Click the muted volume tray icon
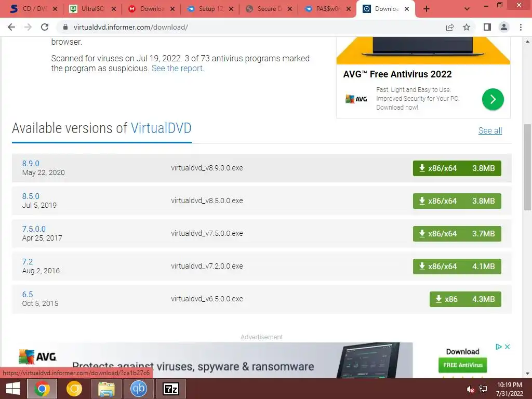 (x=470, y=389)
